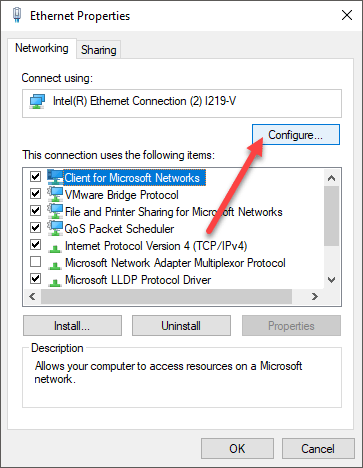This screenshot has width=363, height=468.
Task: Click the horizontal scroll right arrow
Action: (x=314, y=296)
